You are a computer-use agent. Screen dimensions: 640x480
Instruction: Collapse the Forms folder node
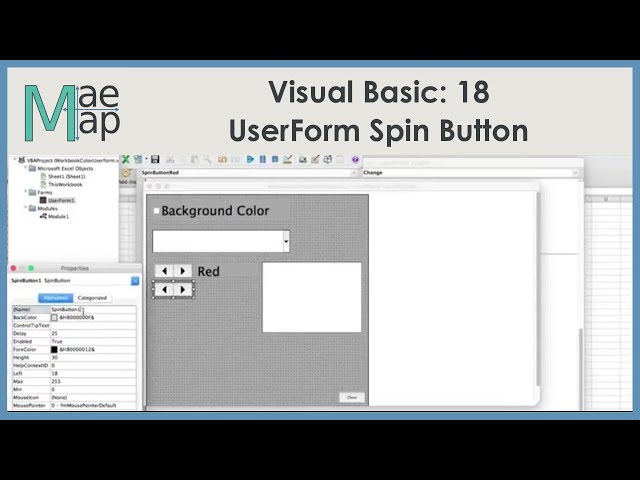tap(25, 192)
